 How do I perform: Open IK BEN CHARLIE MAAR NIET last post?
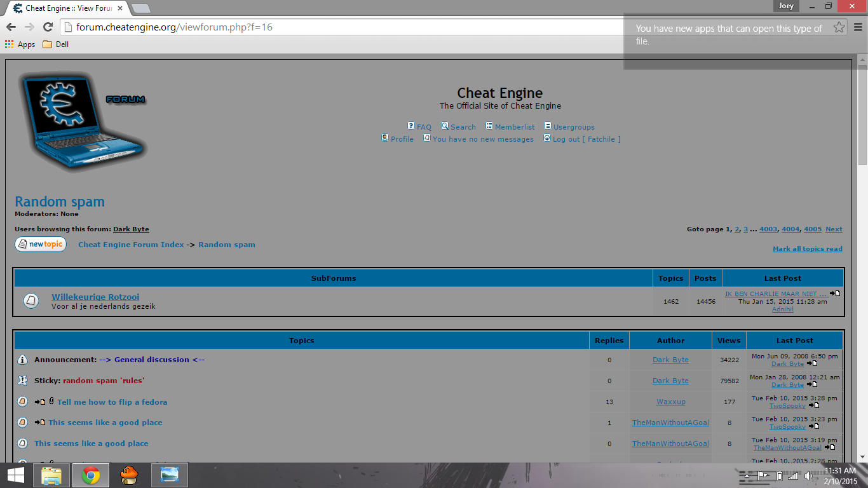[776, 294]
